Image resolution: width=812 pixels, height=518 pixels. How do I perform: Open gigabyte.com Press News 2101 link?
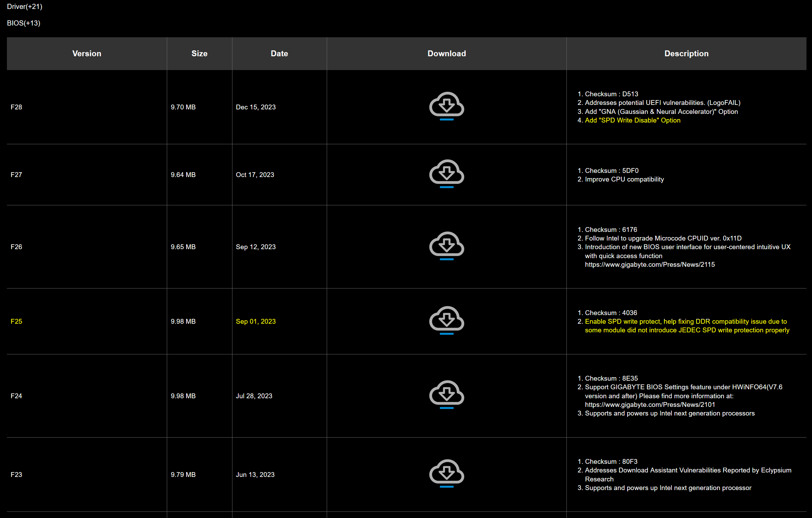[650, 404]
